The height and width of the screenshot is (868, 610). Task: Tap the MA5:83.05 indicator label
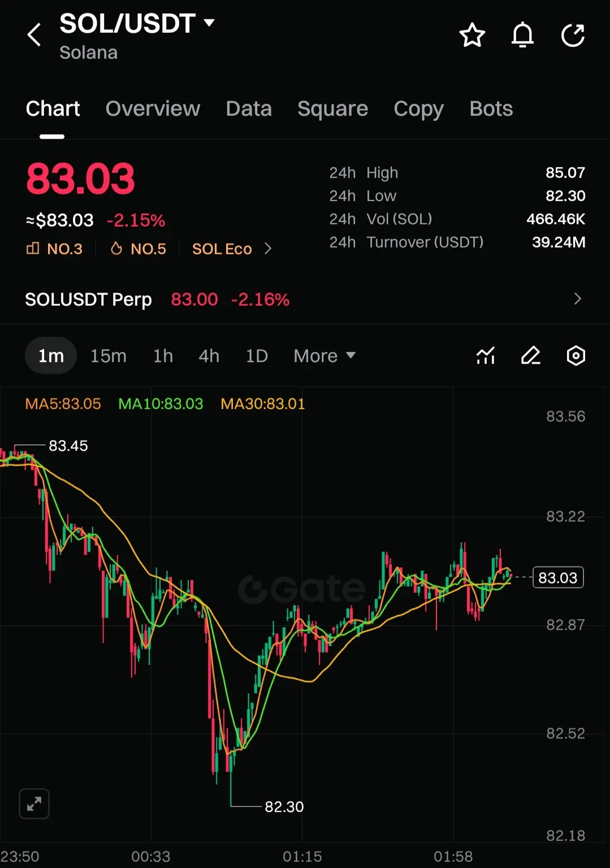pyautogui.click(x=63, y=403)
